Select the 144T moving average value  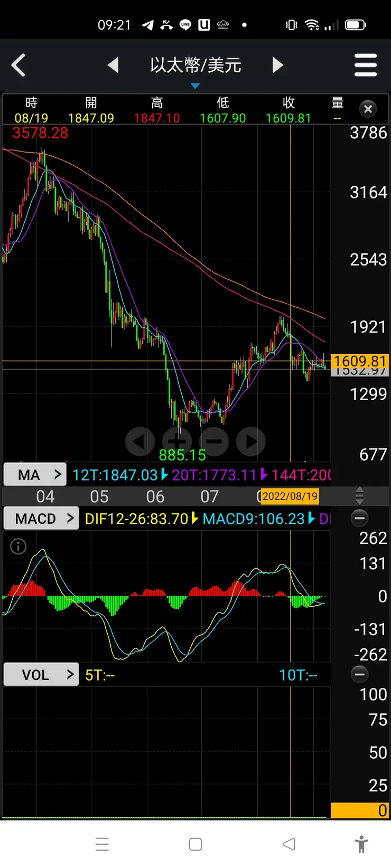pyautogui.click(x=301, y=475)
